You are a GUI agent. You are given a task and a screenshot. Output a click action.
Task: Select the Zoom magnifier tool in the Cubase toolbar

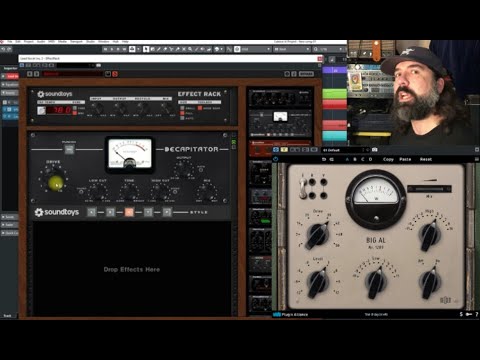click(x=190, y=49)
